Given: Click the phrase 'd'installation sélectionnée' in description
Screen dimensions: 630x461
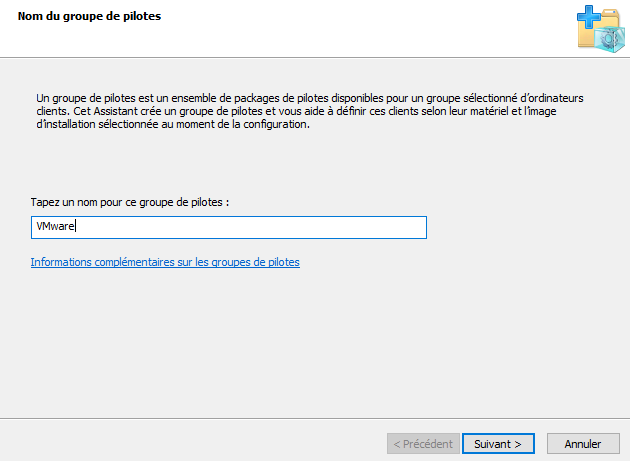Looking at the screenshot, I should tap(97, 124).
